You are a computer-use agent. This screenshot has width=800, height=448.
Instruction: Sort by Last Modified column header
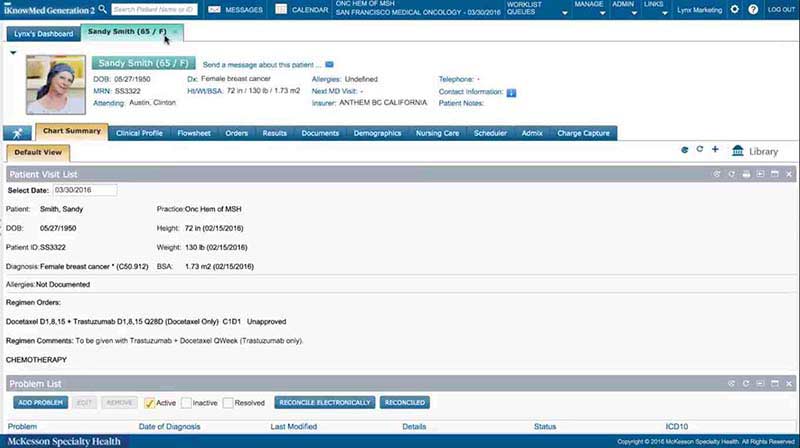point(294,427)
